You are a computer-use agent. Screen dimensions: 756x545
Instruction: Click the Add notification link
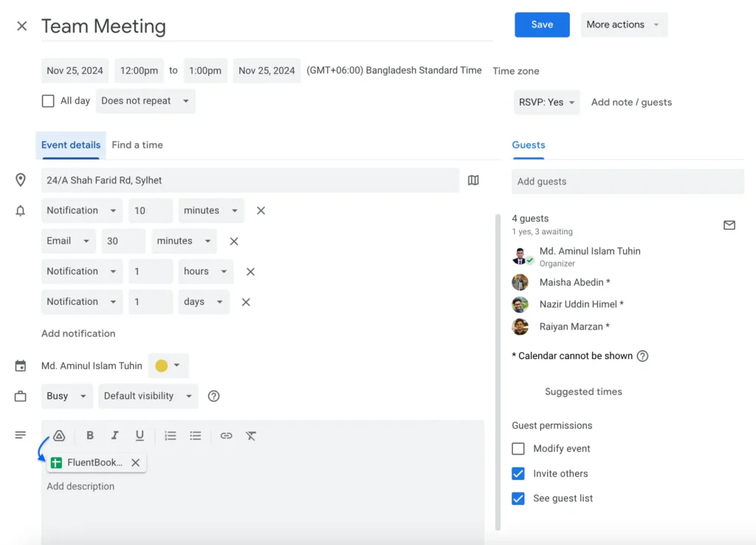coord(78,334)
